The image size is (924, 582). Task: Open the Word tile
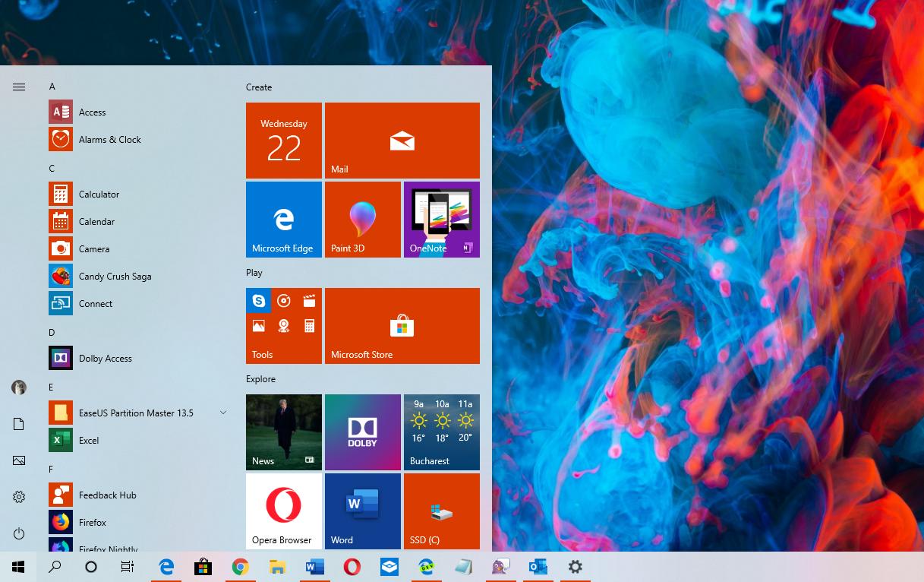coord(363,511)
